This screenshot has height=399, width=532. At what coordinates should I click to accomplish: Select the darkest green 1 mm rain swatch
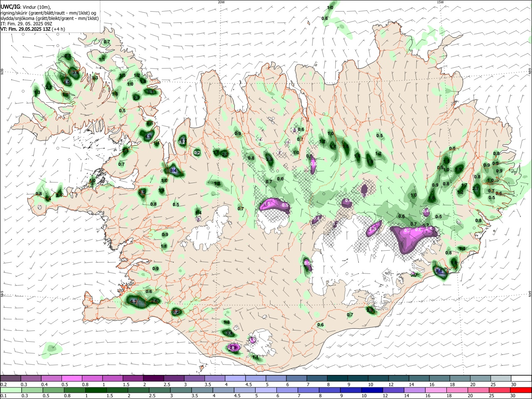coord(96,390)
